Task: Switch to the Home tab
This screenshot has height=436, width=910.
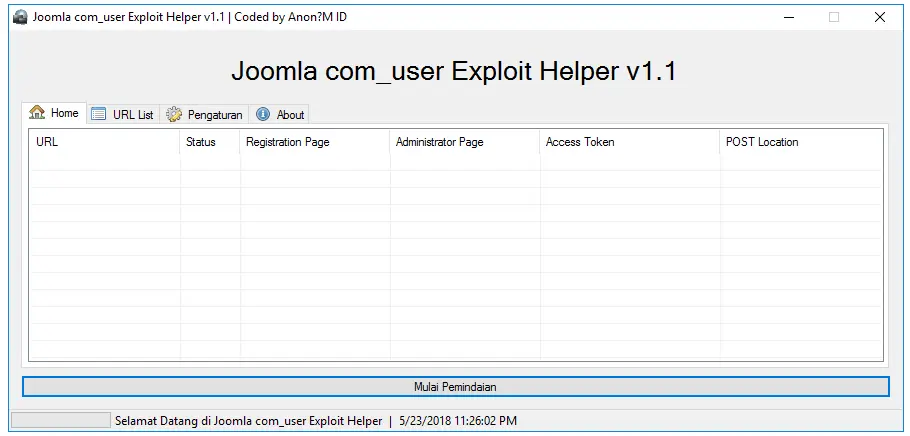Action: coord(54,113)
